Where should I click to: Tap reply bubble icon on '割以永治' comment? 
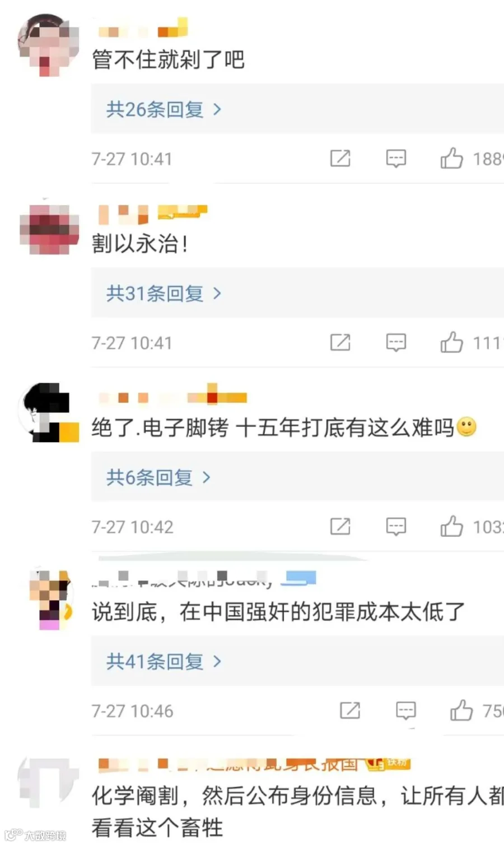[x=396, y=342]
